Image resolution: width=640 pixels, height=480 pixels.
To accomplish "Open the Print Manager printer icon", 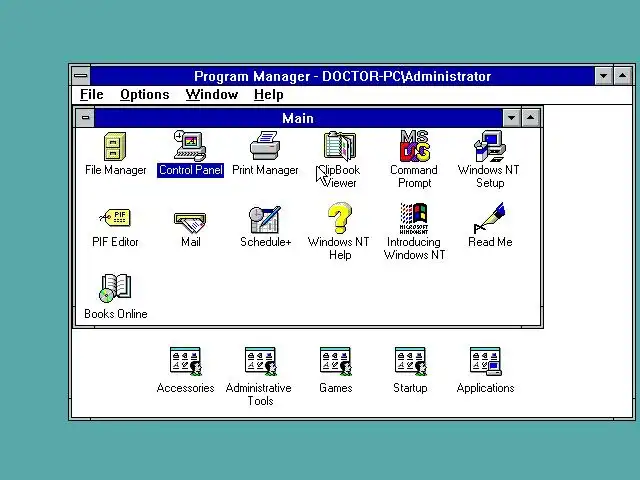I will click(265, 146).
